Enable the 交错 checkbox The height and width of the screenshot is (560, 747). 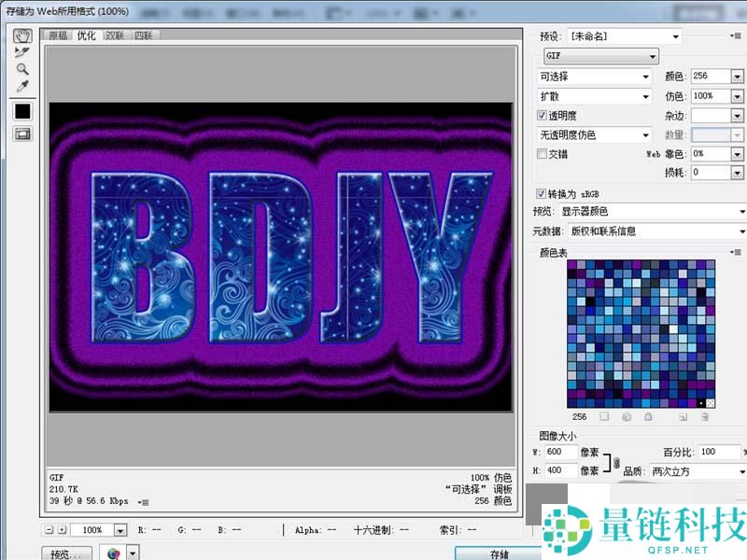coord(543,154)
